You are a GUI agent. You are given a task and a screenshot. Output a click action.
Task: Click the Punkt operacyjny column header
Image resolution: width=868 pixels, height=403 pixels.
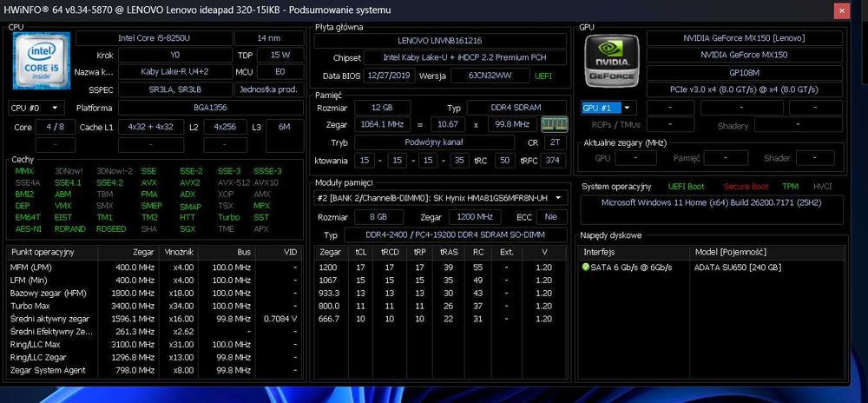click(53, 252)
